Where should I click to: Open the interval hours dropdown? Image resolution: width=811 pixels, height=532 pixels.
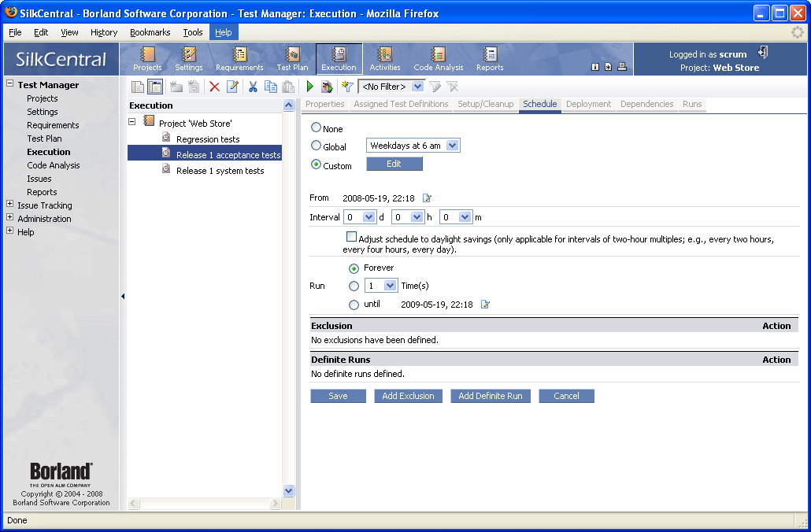tap(408, 217)
